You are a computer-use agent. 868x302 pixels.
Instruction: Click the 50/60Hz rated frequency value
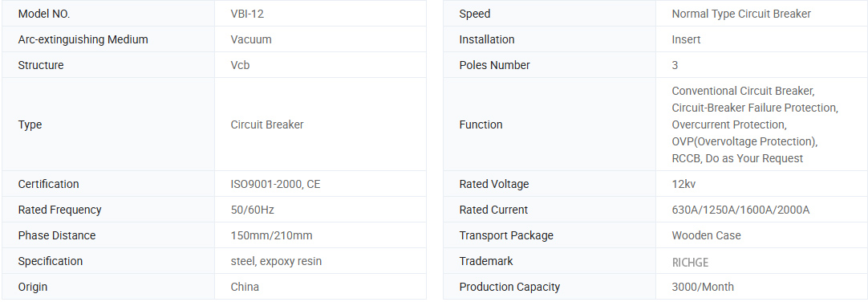pyautogui.click(x=252, y=210)
